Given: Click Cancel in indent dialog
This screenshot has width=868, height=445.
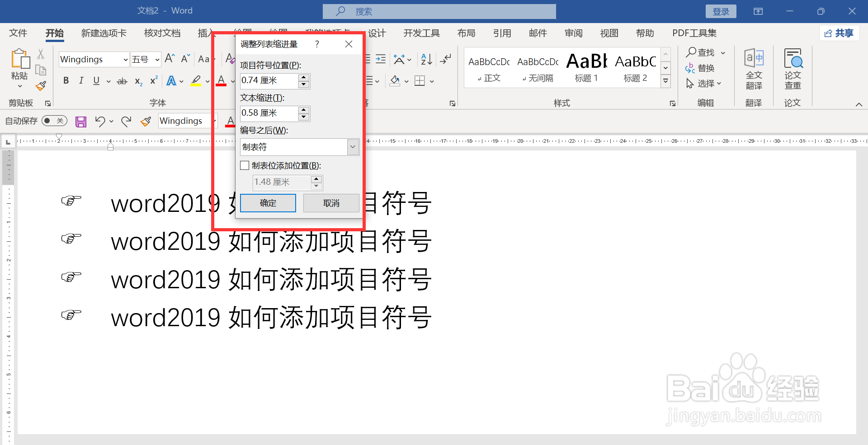Looking at the screenshot, I should point(331,203).
